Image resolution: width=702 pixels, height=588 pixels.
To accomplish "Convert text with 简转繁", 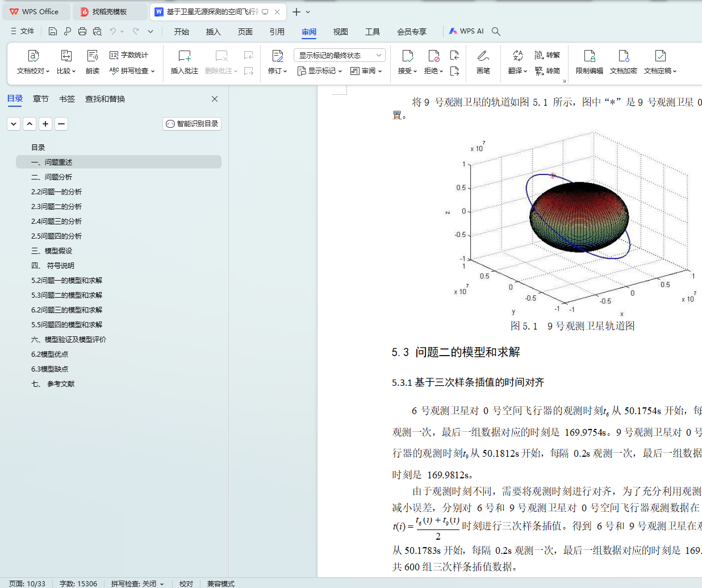I will (548, 55).
